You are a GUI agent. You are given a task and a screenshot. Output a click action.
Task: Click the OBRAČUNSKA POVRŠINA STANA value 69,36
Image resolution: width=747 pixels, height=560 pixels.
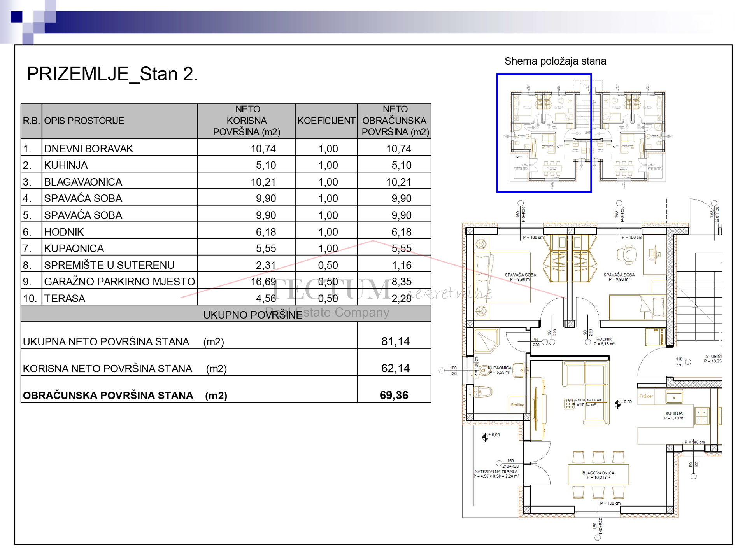click(x=394, y=395)
